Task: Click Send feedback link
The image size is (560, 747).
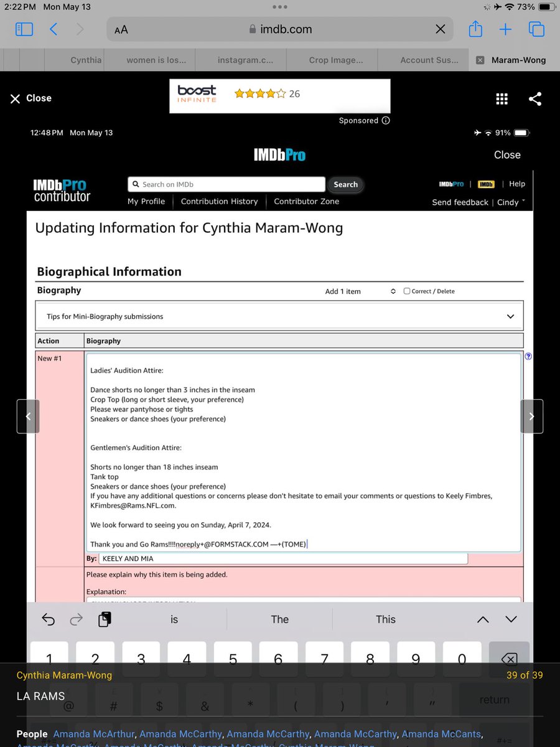Action: click(460, 202)
